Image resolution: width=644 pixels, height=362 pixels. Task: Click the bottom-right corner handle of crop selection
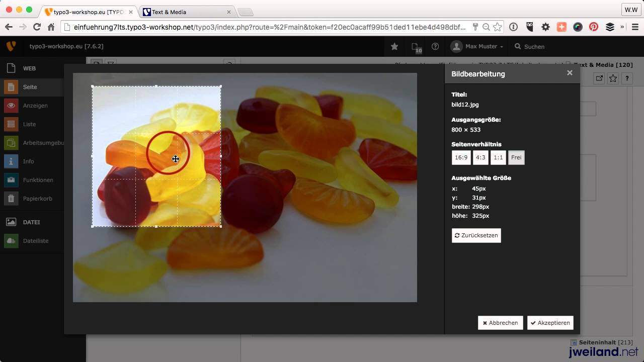click(221, 226)
